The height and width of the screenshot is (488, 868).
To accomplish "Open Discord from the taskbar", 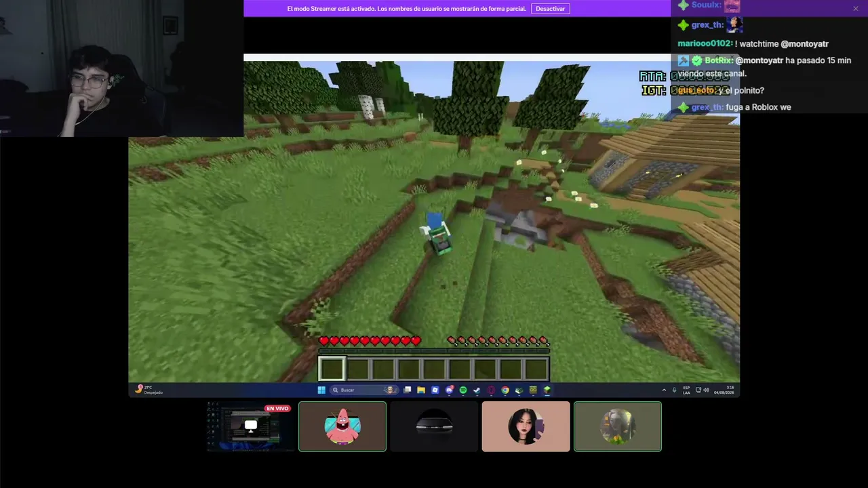I will point(449,390).
